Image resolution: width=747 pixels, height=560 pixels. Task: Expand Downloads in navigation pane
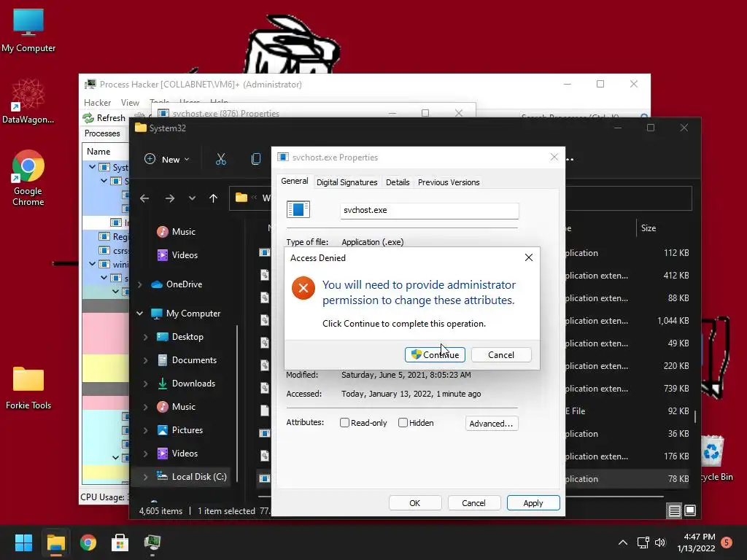[146, 384]
